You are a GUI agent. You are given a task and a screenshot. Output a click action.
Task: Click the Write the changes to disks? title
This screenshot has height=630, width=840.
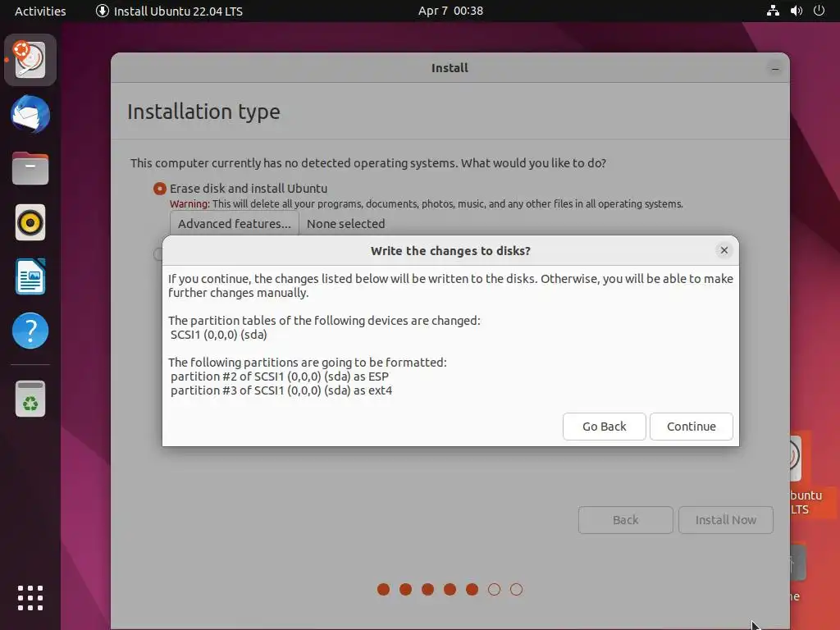[x=450, y=251]
